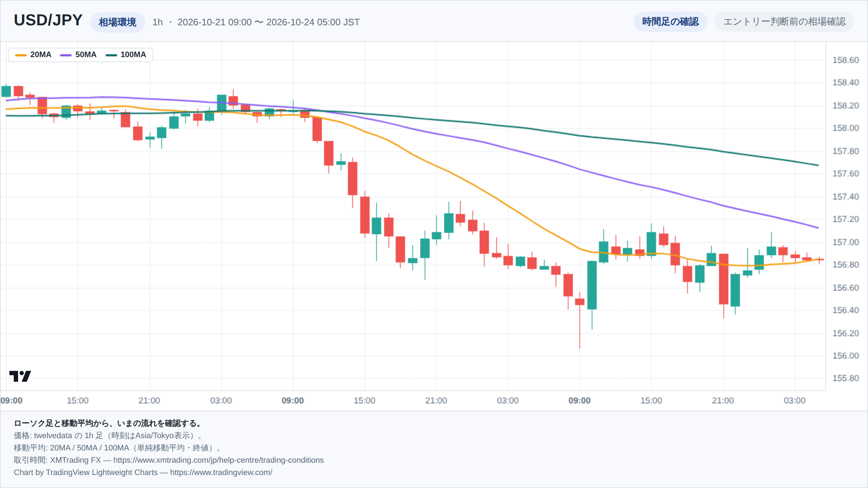Click the date range 2026-10-21 09:00 text
The height and width of the screenshot is (488, 868).
coord(214,22)
